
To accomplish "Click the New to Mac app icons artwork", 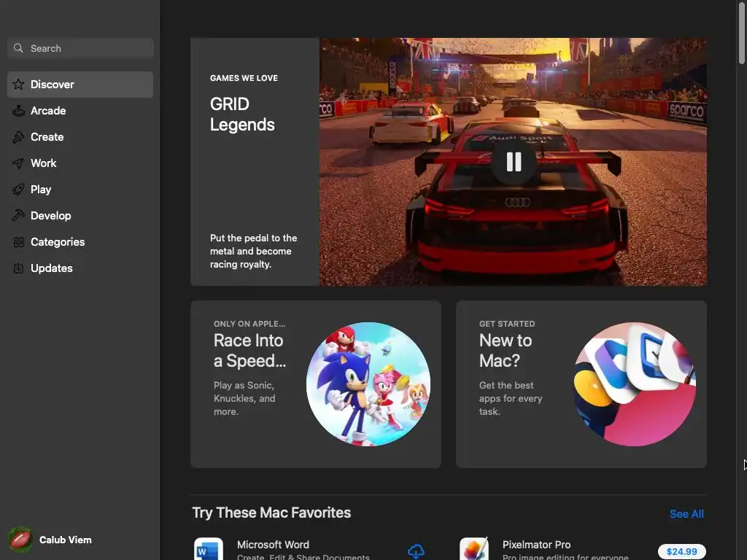I will click(634, 384).
